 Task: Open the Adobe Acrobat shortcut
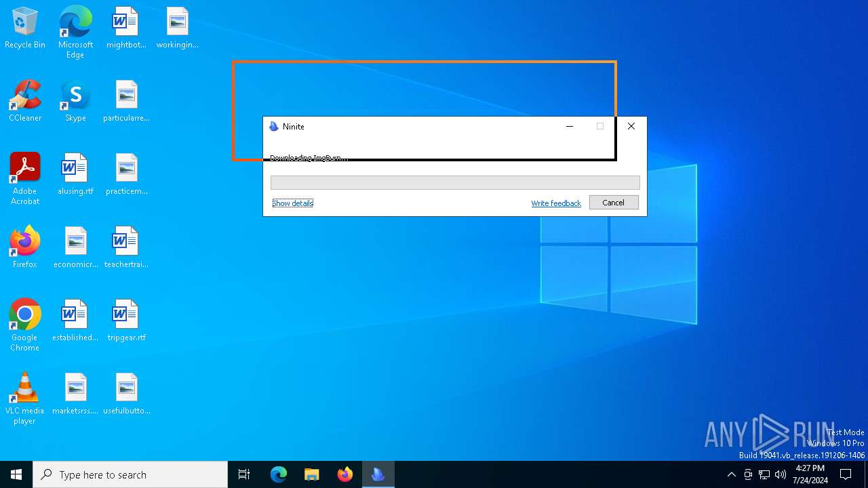point(25,179)
